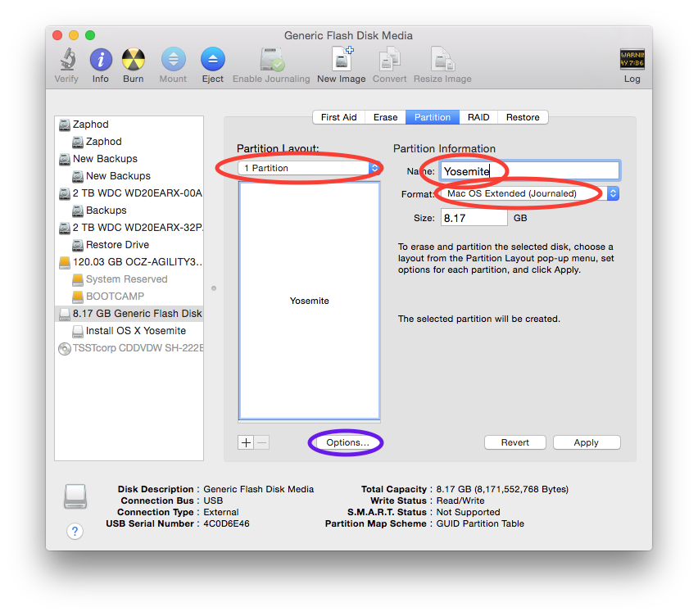Select the 8.17 GB Generic Flash Disk
The image size is (698, 616).
tap(129, 314)
